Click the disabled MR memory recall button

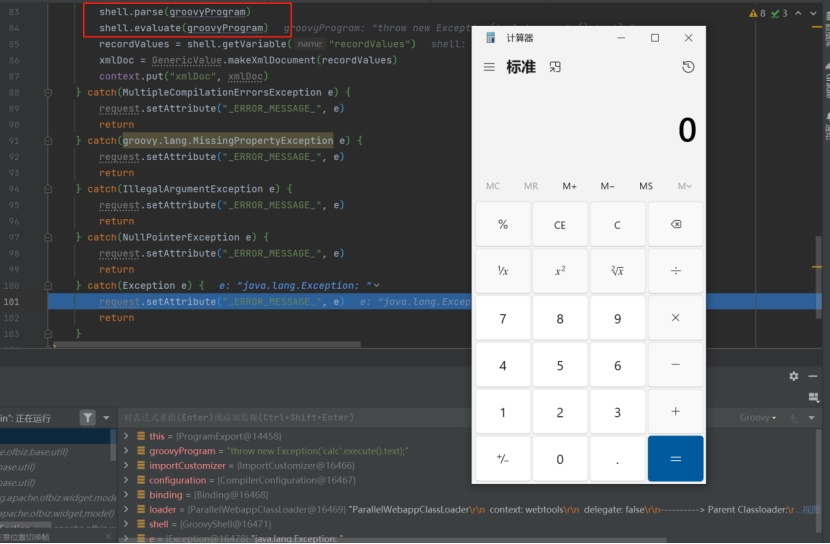point(531,186)
